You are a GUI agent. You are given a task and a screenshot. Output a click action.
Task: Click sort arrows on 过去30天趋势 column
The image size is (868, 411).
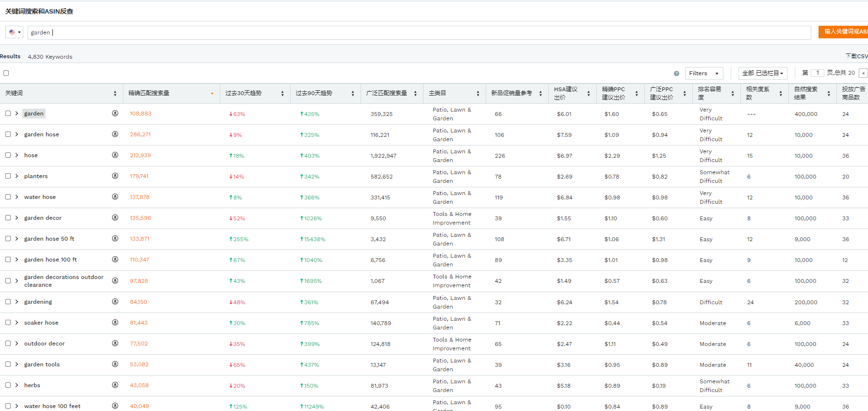pos(282,94)
